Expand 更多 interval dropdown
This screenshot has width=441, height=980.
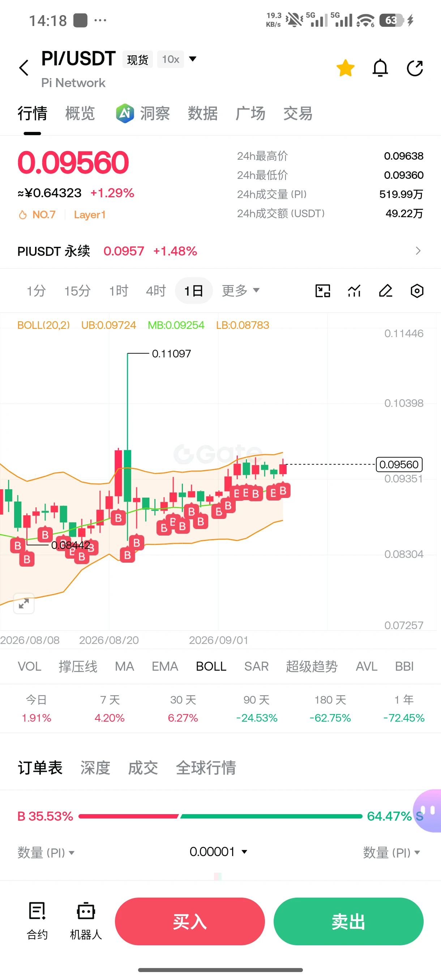(x=241, y=291)
